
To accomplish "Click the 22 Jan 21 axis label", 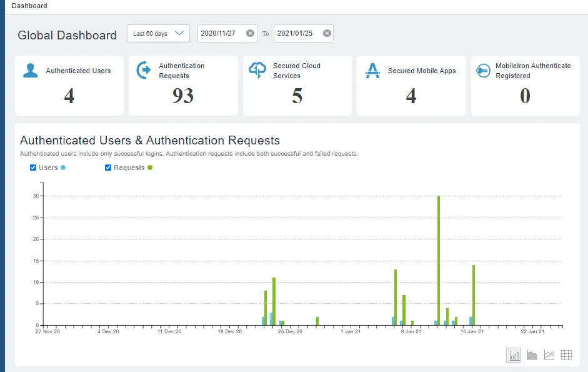I will tap(532, 331).
